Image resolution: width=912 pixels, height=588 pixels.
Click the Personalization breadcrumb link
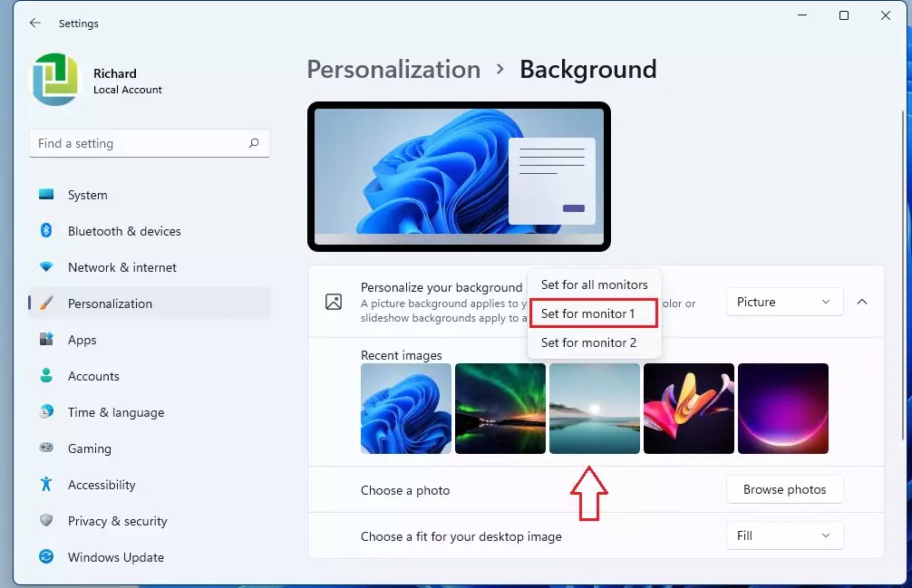tap(393, 69)
